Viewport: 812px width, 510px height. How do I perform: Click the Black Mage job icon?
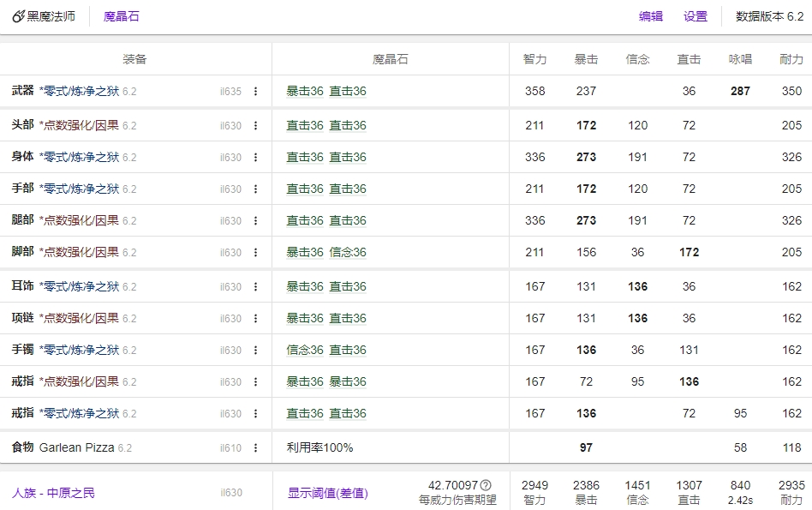18,16
